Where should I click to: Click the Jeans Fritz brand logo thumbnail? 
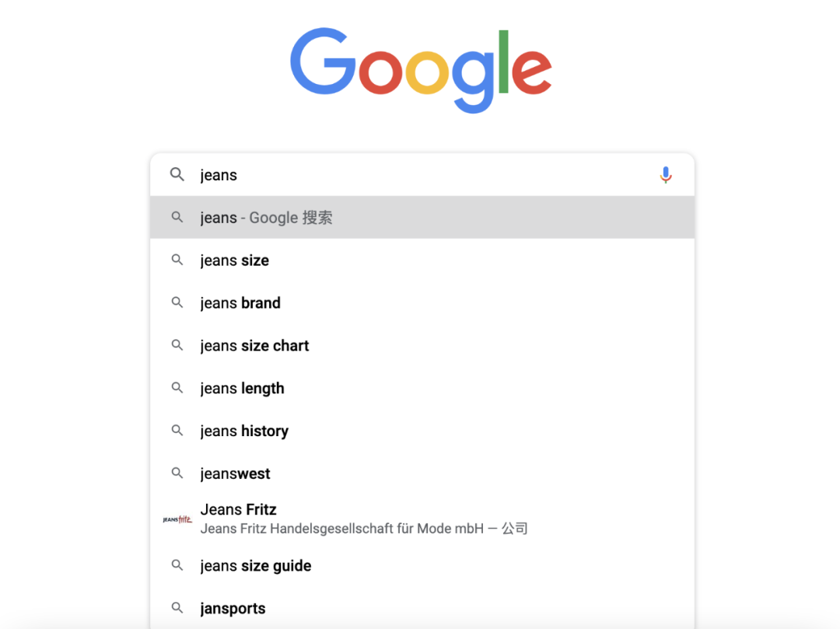pyautogui.click(x=177, y=517)
